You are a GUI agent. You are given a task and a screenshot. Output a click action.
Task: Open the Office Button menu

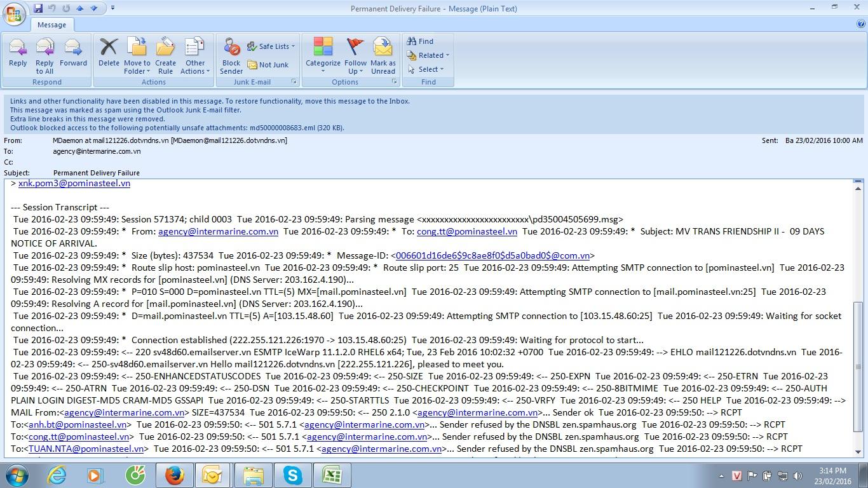(x=15, y=14)
